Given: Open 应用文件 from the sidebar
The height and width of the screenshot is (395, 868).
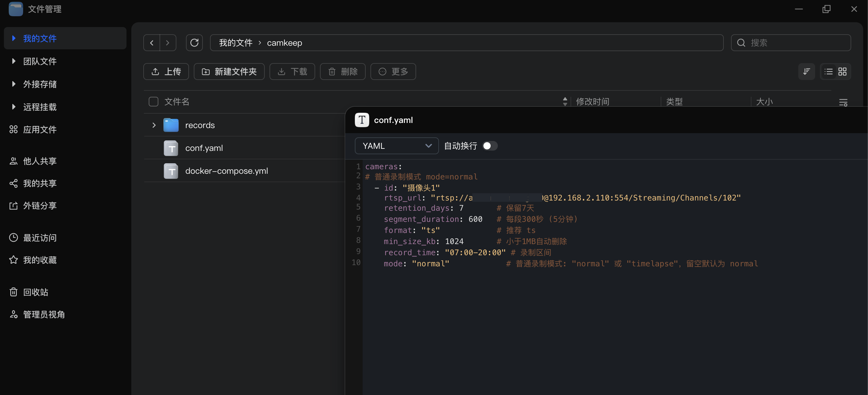Looking at the screenshot, I should (x=40, y=130).
